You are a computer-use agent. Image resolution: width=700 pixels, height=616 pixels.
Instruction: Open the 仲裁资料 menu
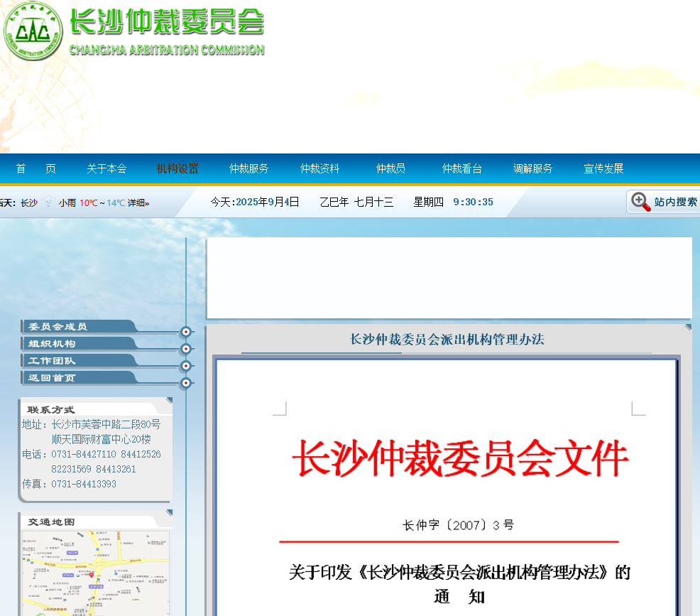click(319, 168)
